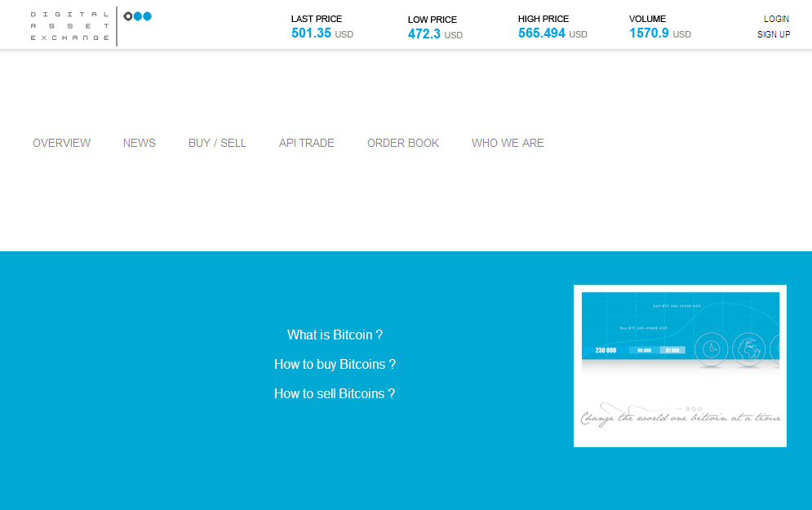Screen dimensions: 812x510
Task: Click 'How to sell Bitcoins ?'
Action: click(x=335, y=393)
